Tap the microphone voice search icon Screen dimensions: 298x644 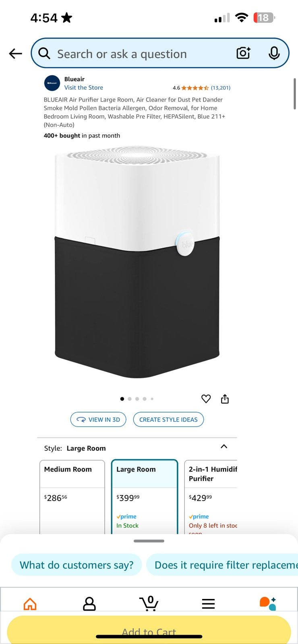click(x=274, y=53)
